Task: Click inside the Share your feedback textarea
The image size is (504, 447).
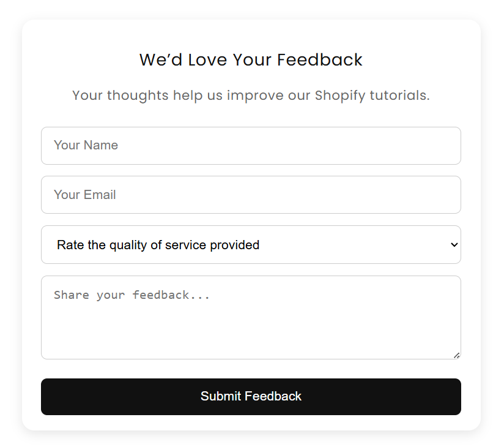Action: (251, 317)
